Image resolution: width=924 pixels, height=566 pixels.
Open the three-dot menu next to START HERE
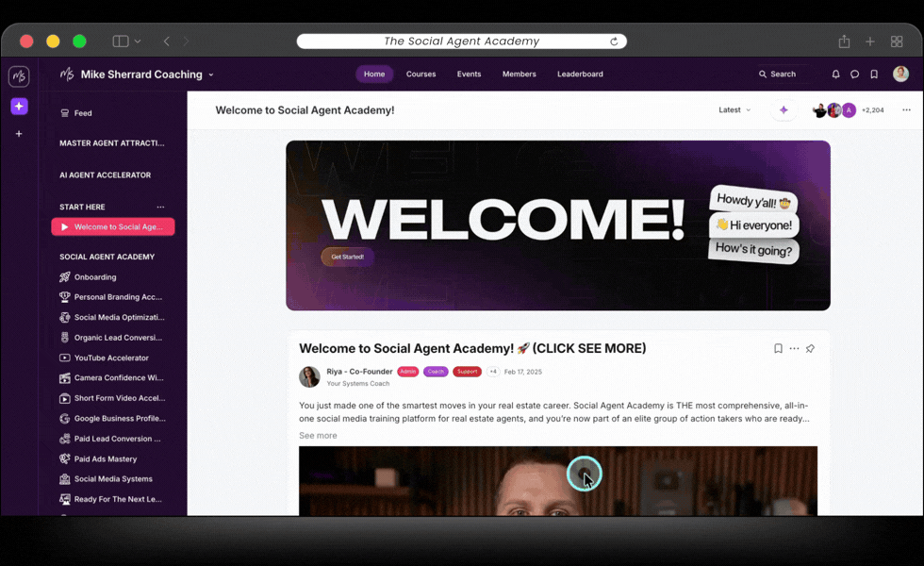[x=160, y=207]
